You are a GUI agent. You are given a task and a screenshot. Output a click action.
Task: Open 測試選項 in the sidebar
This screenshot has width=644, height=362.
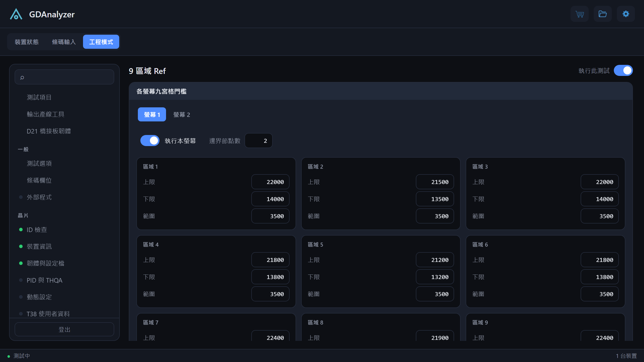64,163
